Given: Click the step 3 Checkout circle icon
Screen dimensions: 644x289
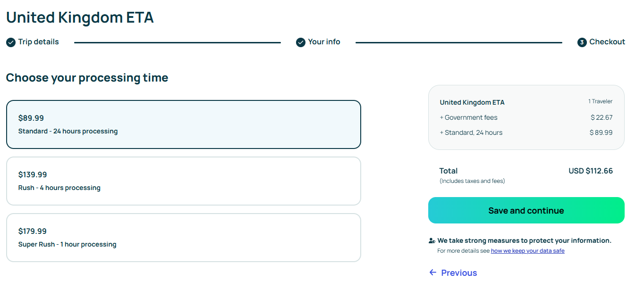Looking at the screenshot, I should click(x=582, y=42).
